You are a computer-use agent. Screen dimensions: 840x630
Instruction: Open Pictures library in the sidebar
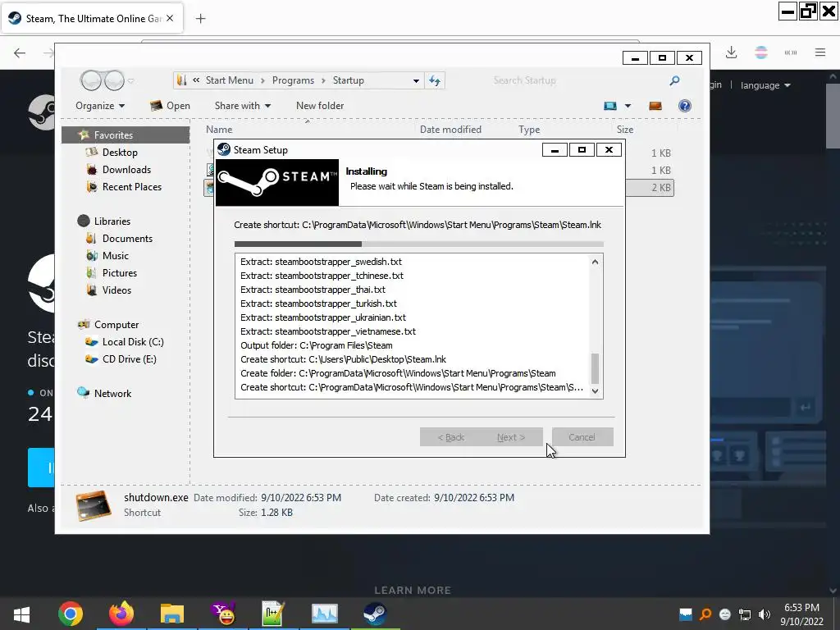pos(120,272)
